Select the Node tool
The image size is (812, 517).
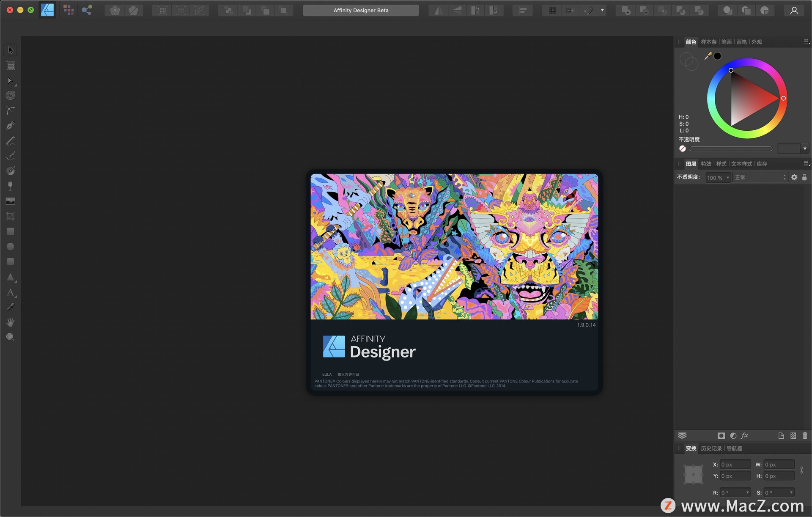[11, 80]
